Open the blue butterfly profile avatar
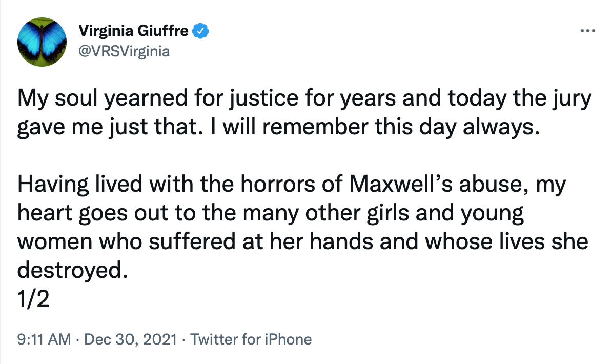612x364 pixels. [42, 42]
